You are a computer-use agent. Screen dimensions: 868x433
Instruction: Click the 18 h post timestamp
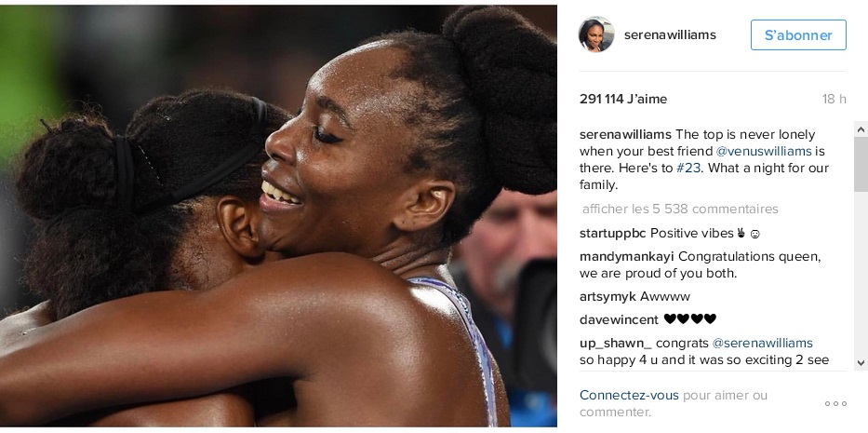point(834,100)
